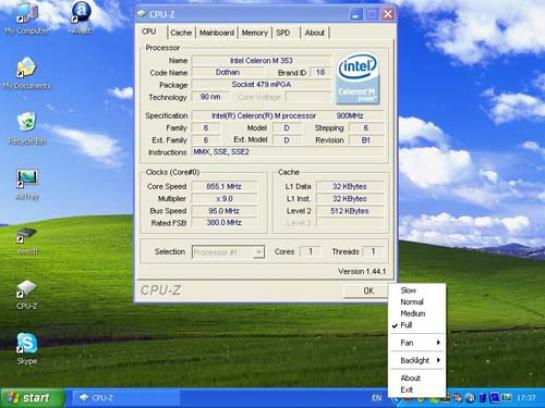Open the Memory tab

point(254,33)
